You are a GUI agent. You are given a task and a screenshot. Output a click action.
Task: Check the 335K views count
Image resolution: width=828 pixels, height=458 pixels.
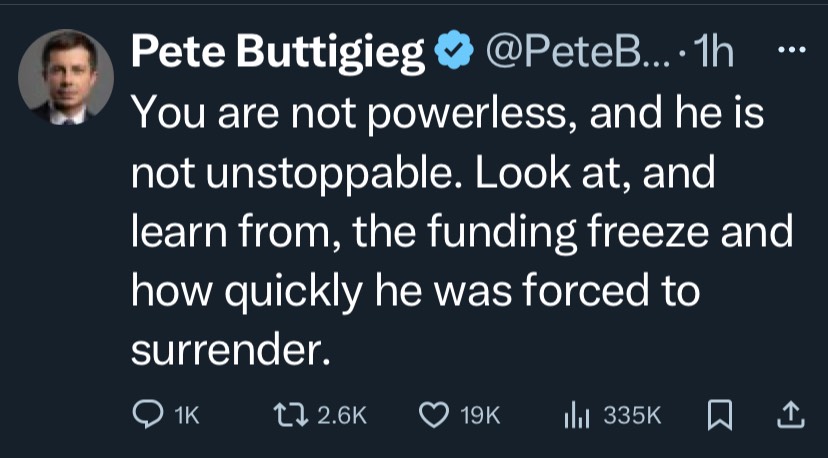click(632, 416)
